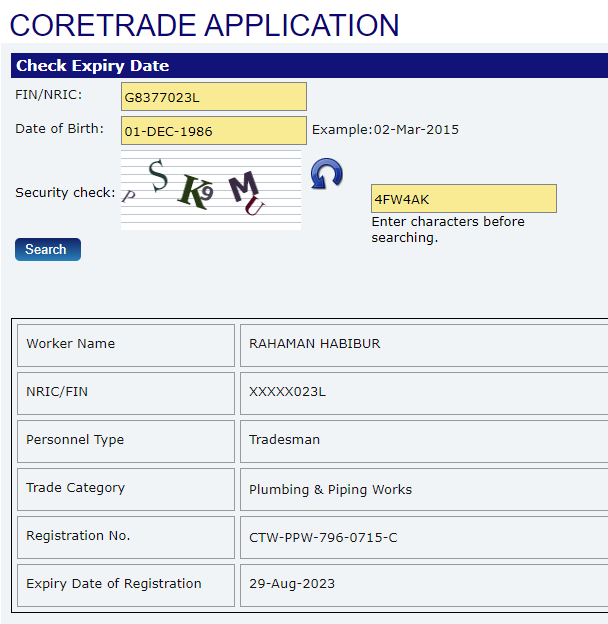Click the masked NRIC value XXXXX023L
This screenshot has width=608, height=624.
click(287, 392)
